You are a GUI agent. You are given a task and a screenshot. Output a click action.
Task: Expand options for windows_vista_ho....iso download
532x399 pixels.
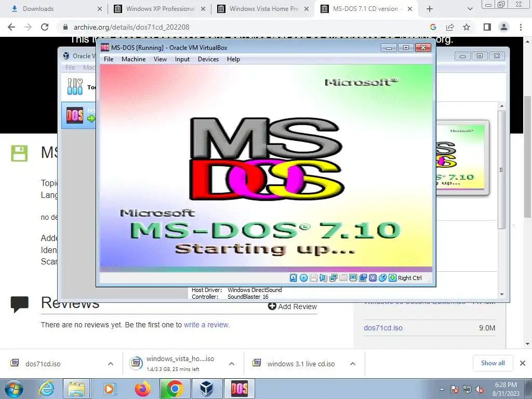232,364
